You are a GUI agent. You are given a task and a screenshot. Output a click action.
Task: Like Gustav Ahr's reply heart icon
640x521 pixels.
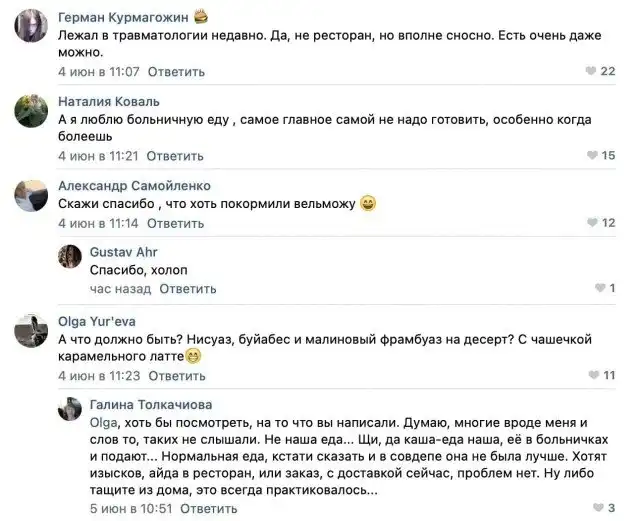[x=599, y=289]
